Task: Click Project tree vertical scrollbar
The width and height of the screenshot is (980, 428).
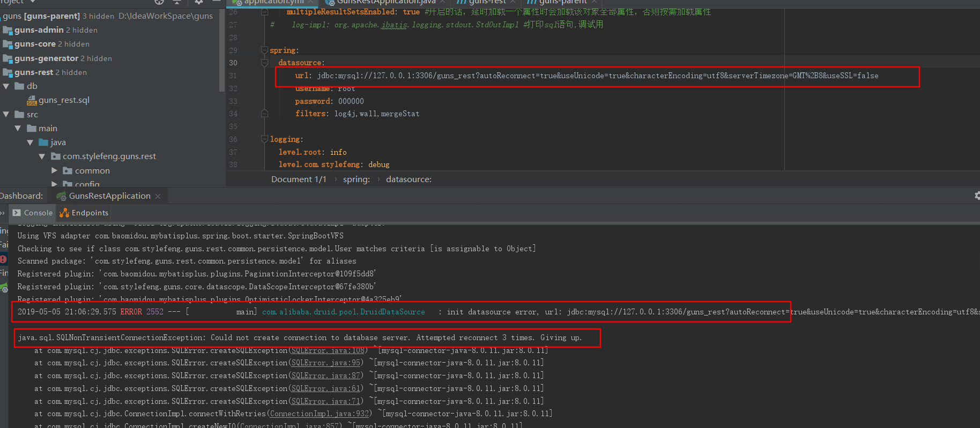Action: click(222, 50)
